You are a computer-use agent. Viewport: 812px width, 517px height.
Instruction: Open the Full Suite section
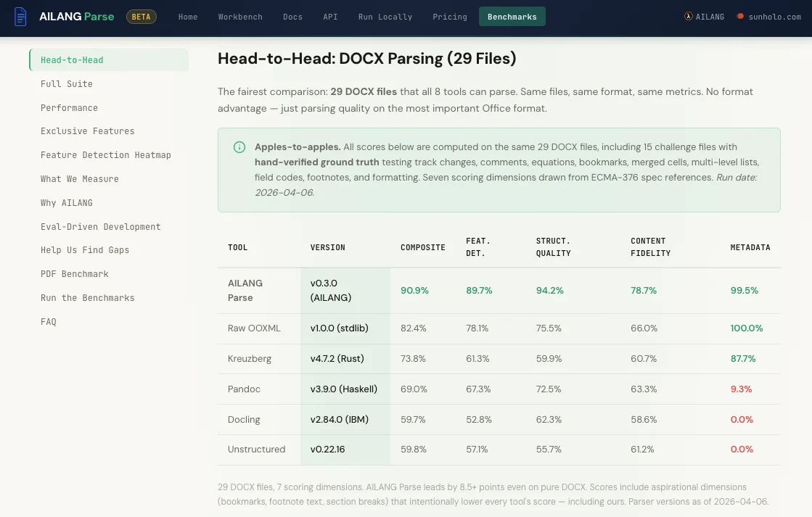pyautogui.click(x=66, y=84)
